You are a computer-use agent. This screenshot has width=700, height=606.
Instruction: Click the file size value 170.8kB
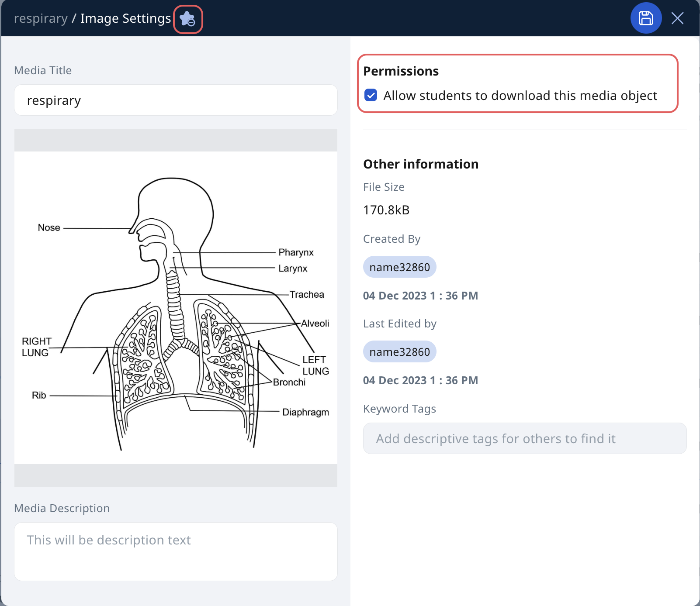click(386, 210)
